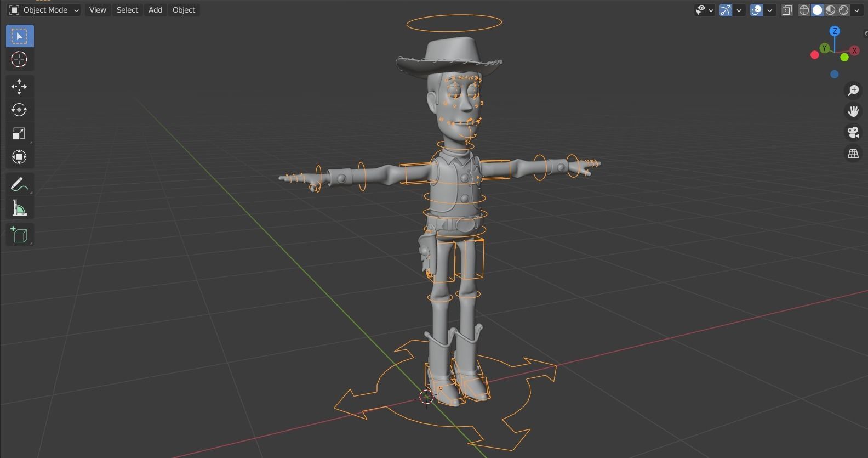Select the Add Cube tool
Image resolution: width=868 pixels, height=458 pixels.
(20, 235)
